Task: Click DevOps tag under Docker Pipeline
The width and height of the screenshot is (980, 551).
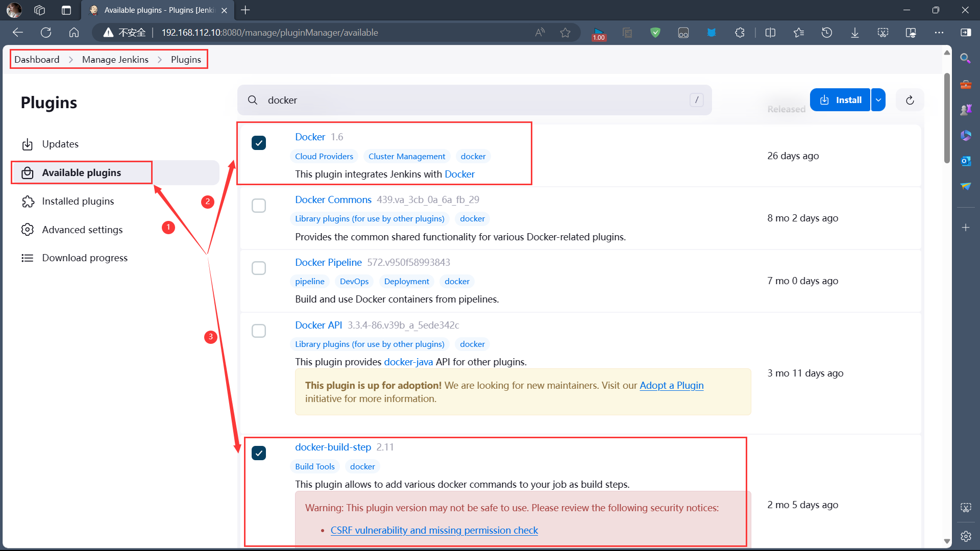Action: click(x=354, y=281)
